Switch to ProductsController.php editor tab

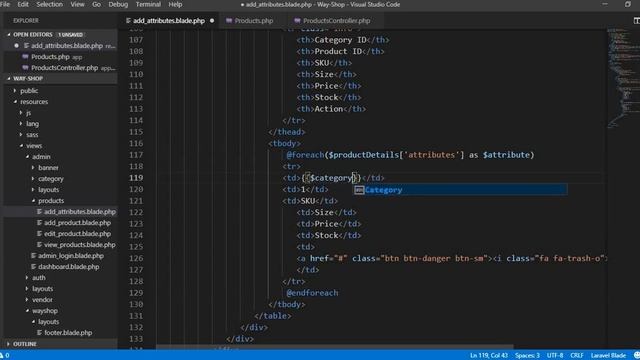pyautogui.click(x=336, y=21)
